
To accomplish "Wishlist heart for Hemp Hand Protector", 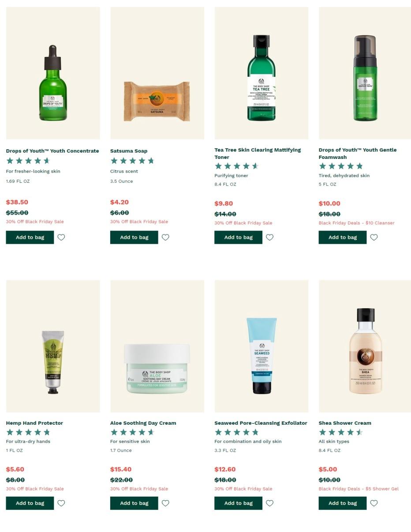I will pos(61,503).
